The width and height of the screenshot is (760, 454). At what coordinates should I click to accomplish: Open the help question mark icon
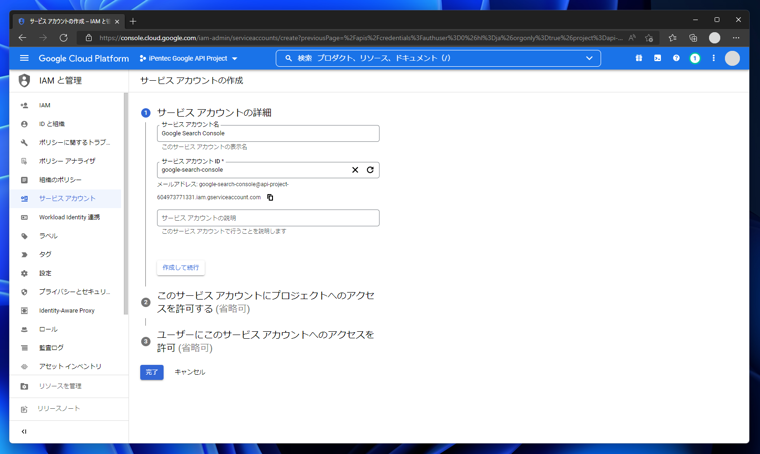676,58
